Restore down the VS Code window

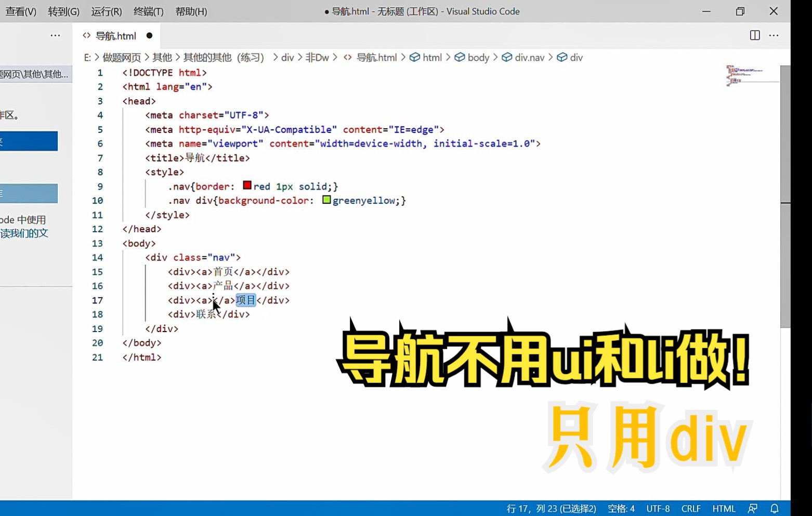tap(740, 11)
